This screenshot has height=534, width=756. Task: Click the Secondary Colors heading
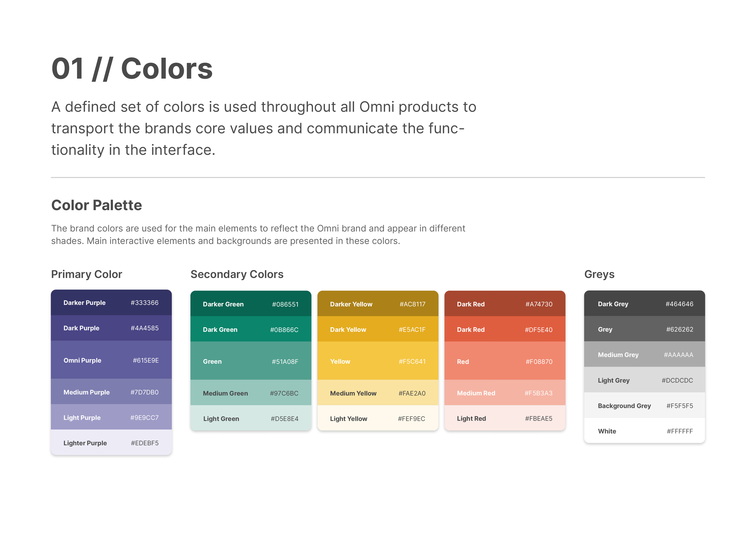click(237, 274)
